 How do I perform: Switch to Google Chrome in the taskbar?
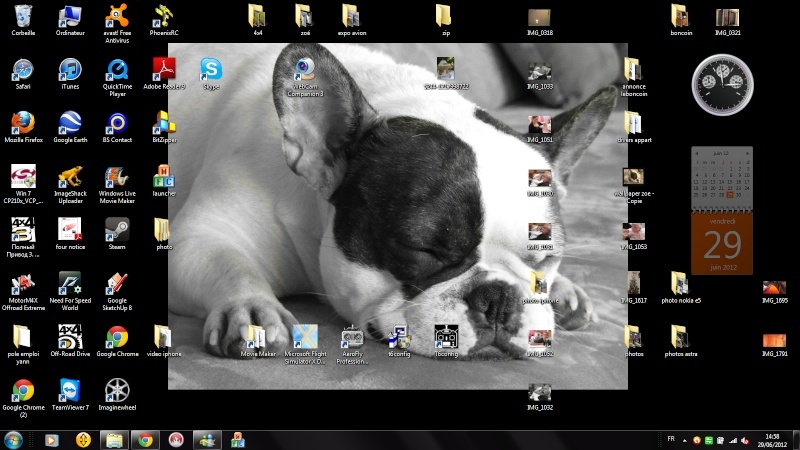click(145, 440)
